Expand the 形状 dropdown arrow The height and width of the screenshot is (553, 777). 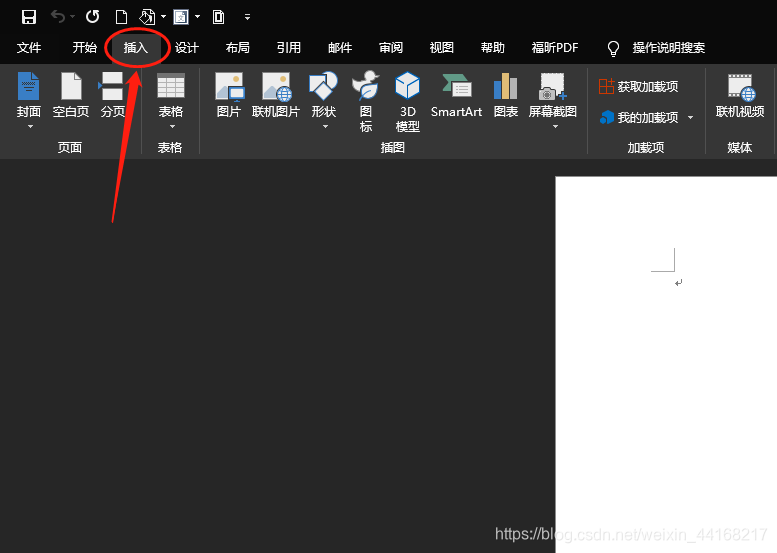326,127
